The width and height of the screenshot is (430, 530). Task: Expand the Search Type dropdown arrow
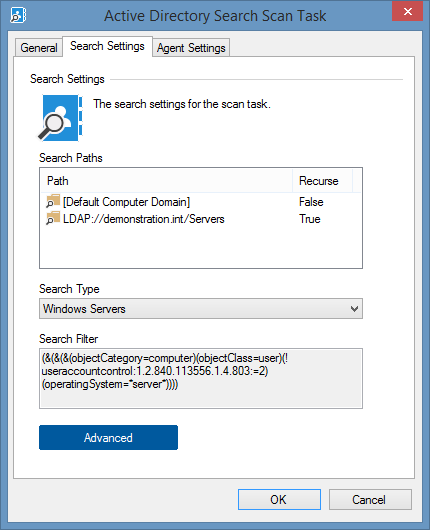coord(354,309)
